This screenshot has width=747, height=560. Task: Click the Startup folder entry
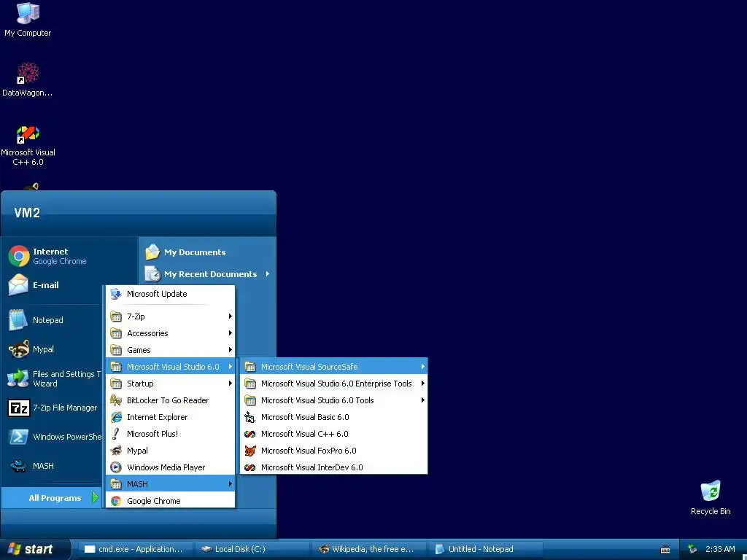coord(170,384)
